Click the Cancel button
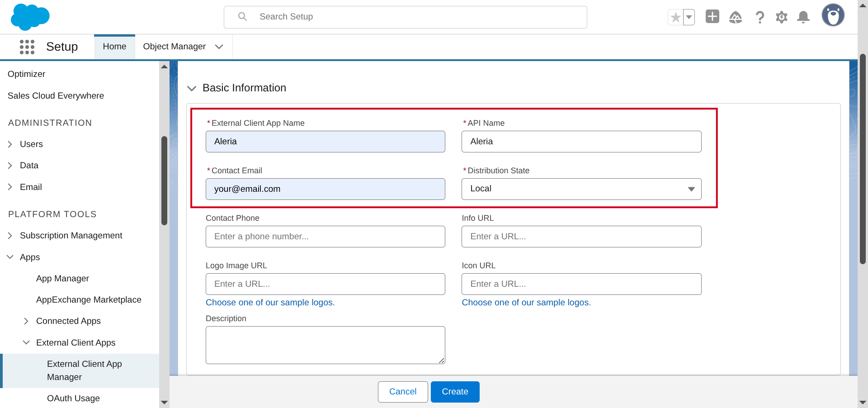Viewport: 868px width, 408px height. (x=403, y=392)
